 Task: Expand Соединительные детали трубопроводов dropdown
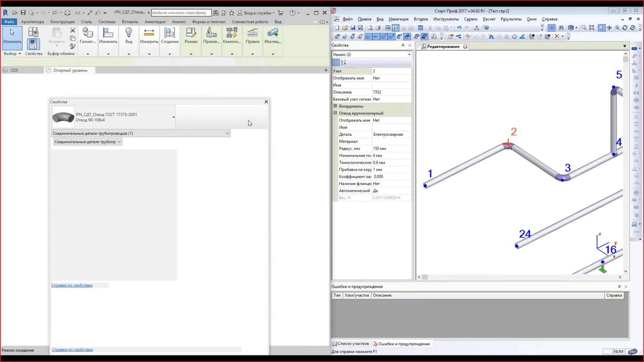(x=227, y=133)
